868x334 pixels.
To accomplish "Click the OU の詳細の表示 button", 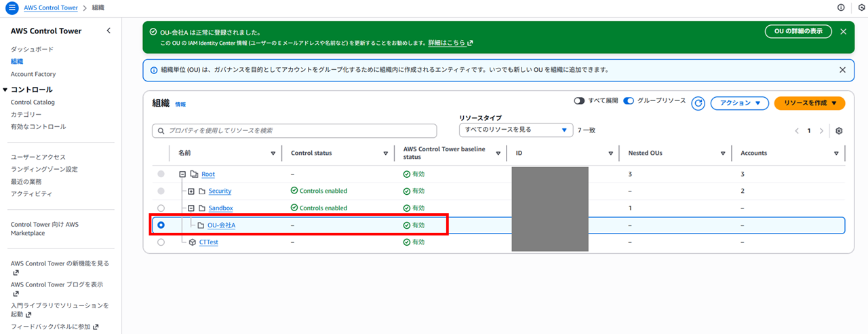I will pos(798,31).
